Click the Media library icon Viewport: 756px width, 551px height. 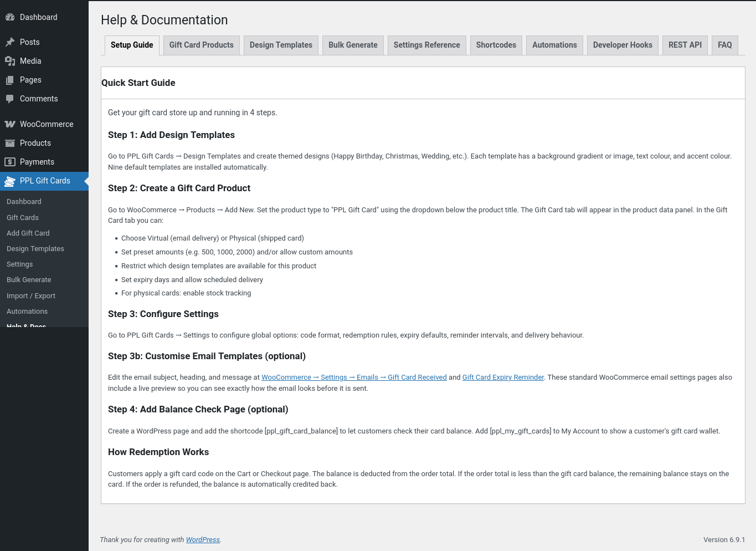point(10,61)
